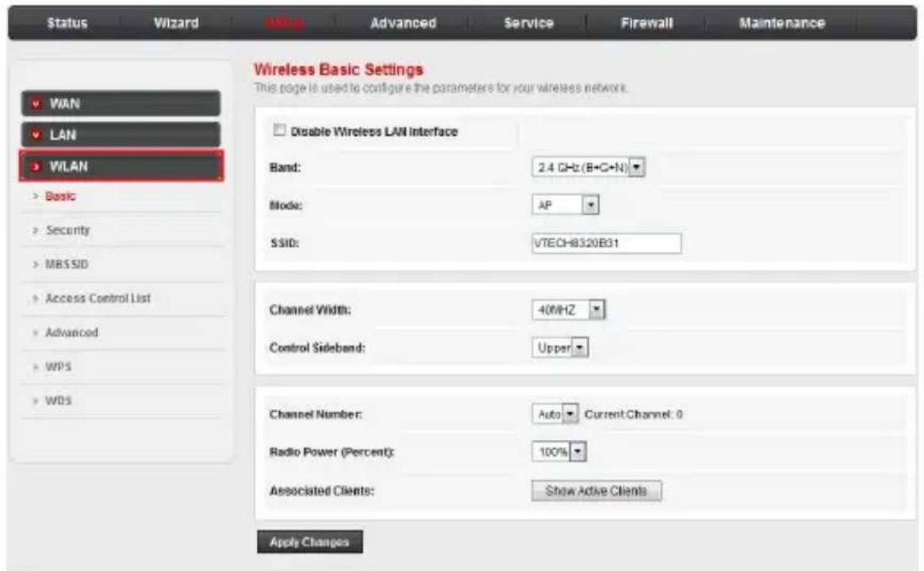
Task: Click the Channel Width label
Action: coord(310,310)
